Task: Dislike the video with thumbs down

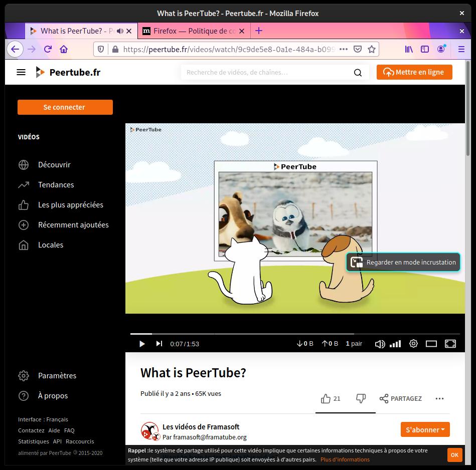Action: (361, 398)
